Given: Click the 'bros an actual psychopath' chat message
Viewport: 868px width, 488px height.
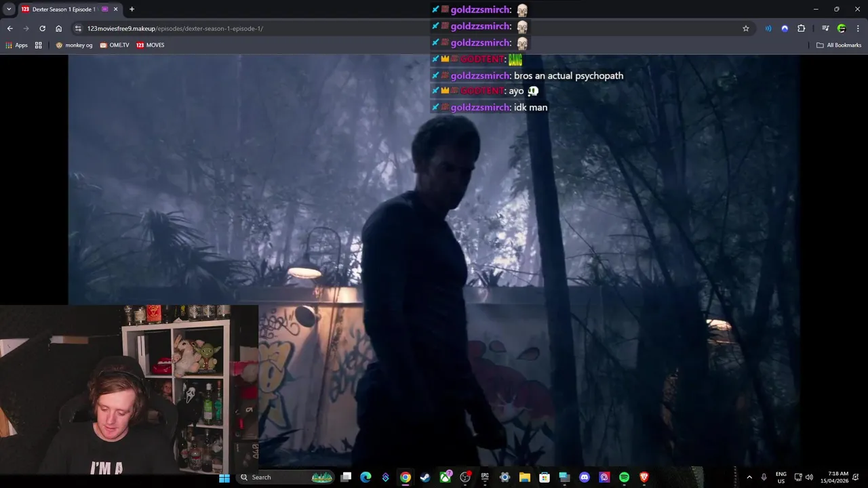Looking at the screenshot, I should click(568, 76).
